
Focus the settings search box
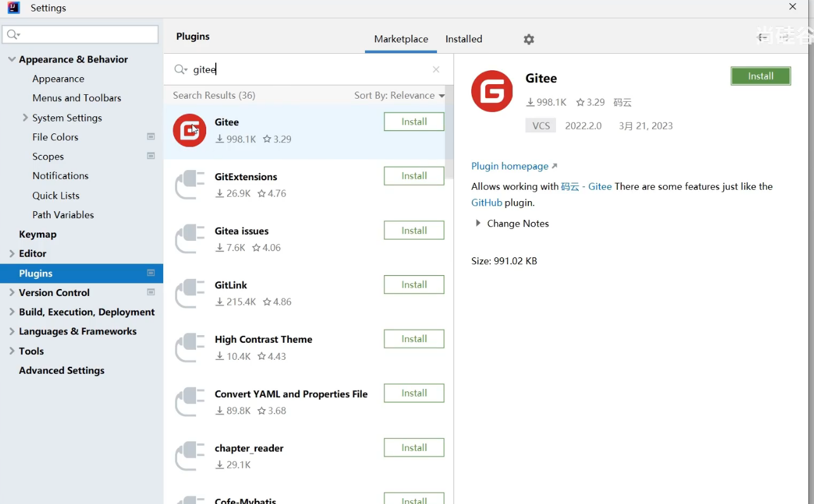[x=80, y=34]
